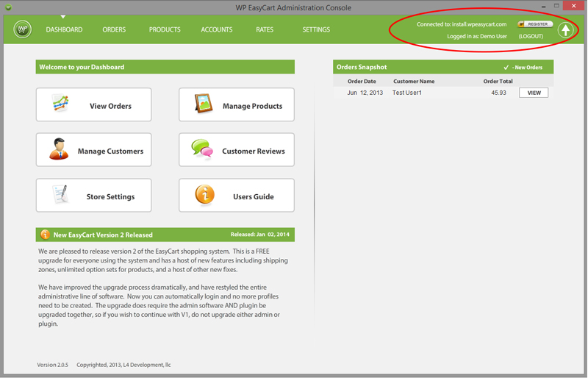Click the WP EasyCart logo icon

23,29
